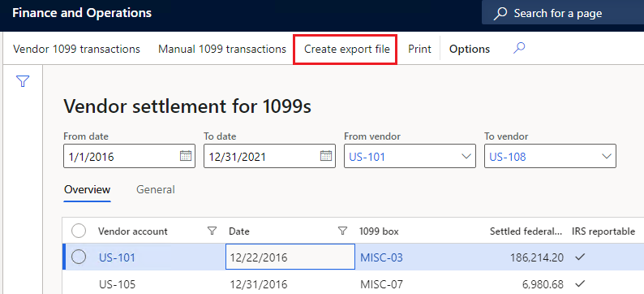Click the Date column filter icon
The width and height of the screenshot is (644, 294).
coord(342,231)
